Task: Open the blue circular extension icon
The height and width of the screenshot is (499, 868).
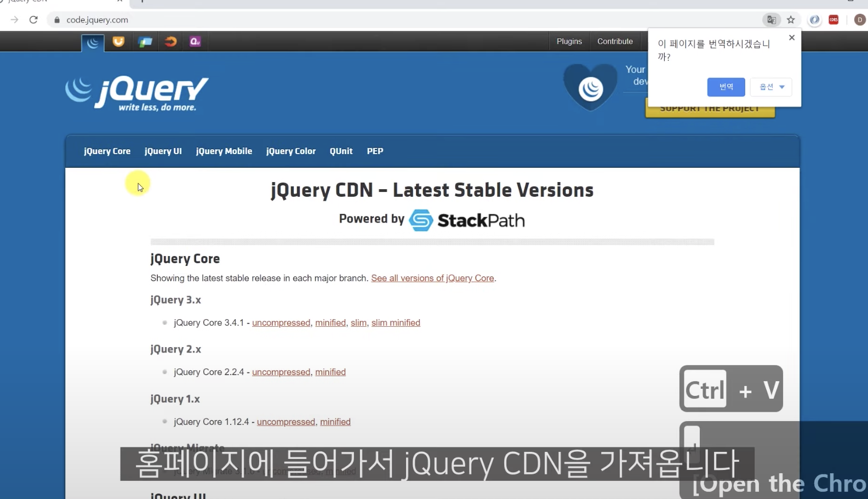Action: point(815,20)
